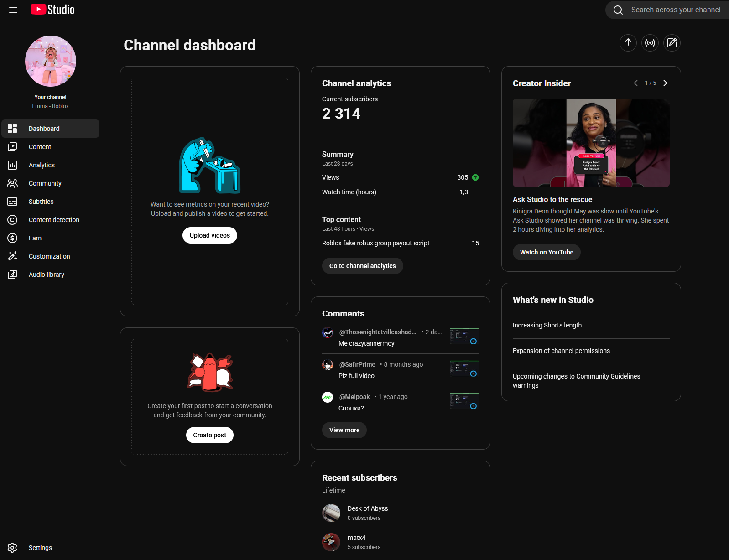This screenshot has height=560, width=729.
Task: Click the Views summary row
Action: [401, 177]
